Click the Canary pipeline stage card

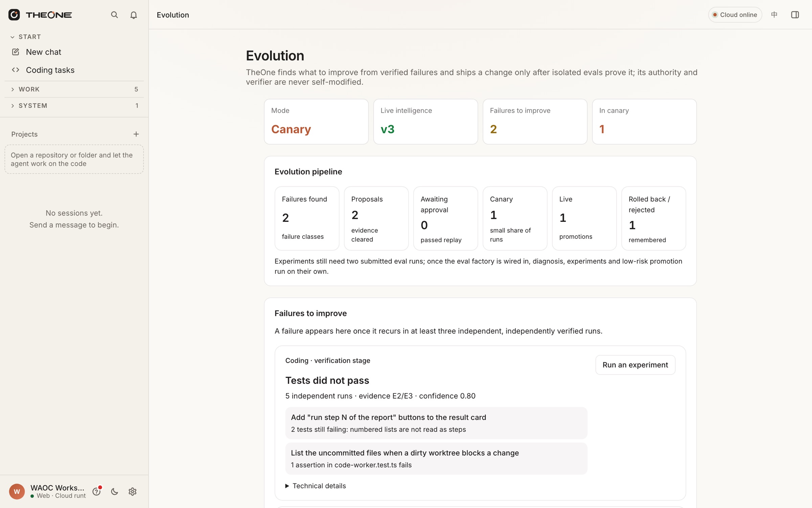coord(515,218)
